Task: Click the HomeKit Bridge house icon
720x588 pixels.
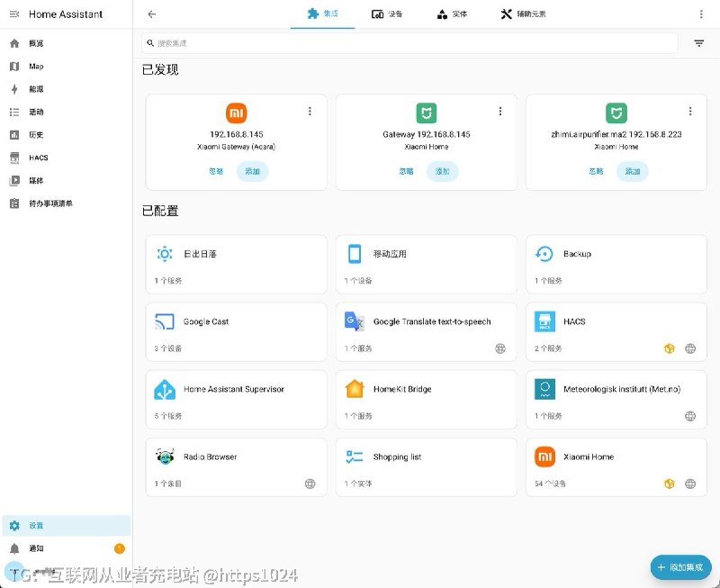Action: coord(355,389)
